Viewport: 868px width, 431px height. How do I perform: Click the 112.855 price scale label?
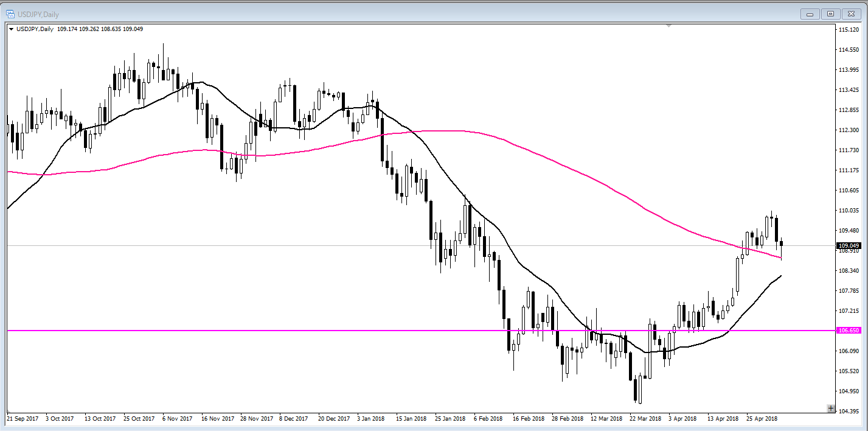(x=848, y=110)
